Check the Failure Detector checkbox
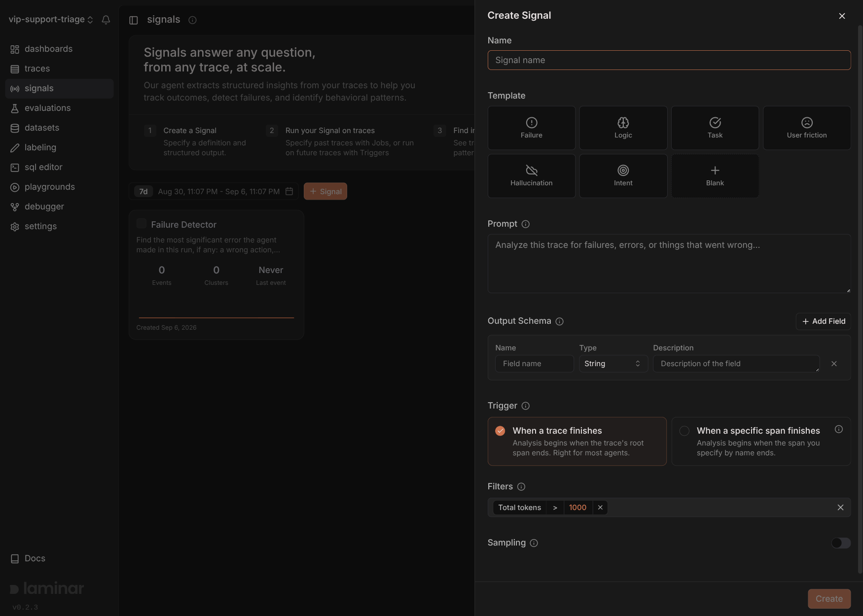Viewport: 863px width, 616px height. click(x=142, y=224)
